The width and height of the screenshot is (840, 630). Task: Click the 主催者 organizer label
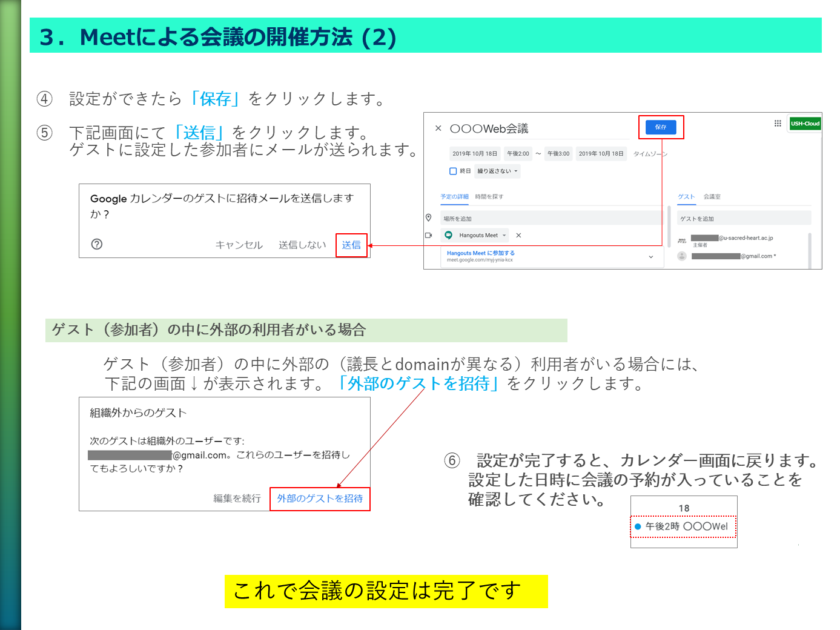tap(700, 245)
